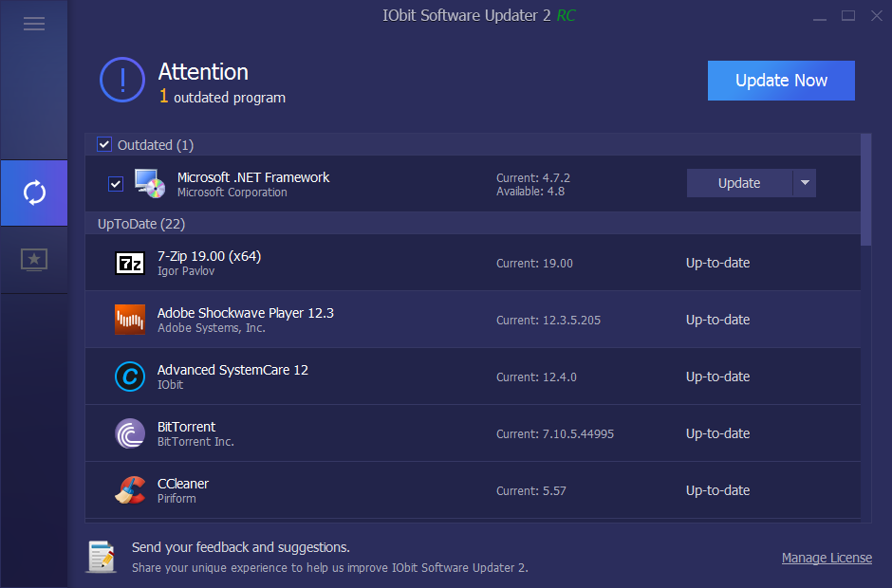Click 'Current: 12.3.5.205' version text
The width and height of the screenshot is (892, 588).
point(548,321)
